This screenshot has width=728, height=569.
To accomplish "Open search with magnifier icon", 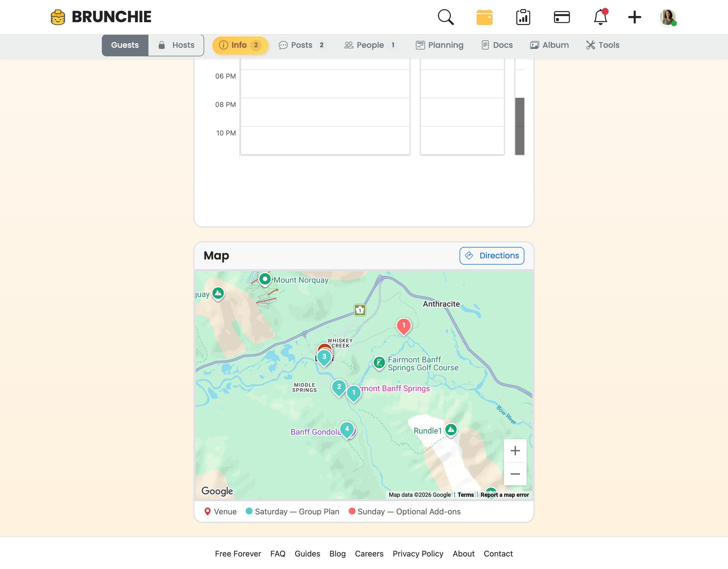I will point(446,17).
